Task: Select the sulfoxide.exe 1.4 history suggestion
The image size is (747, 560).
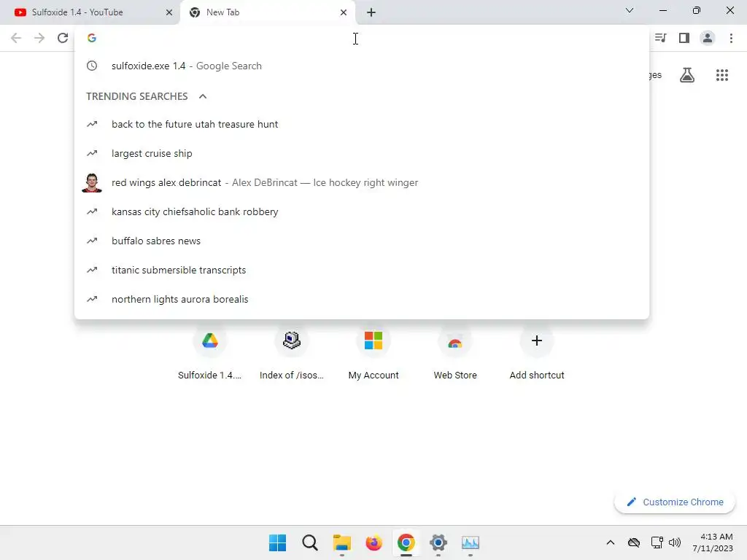Action: click(x=362, y=66)
